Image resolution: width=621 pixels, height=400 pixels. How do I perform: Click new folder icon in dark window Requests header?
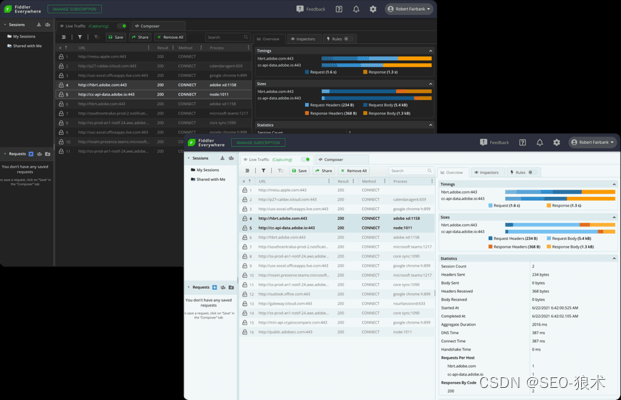click(x=48, y=154)
